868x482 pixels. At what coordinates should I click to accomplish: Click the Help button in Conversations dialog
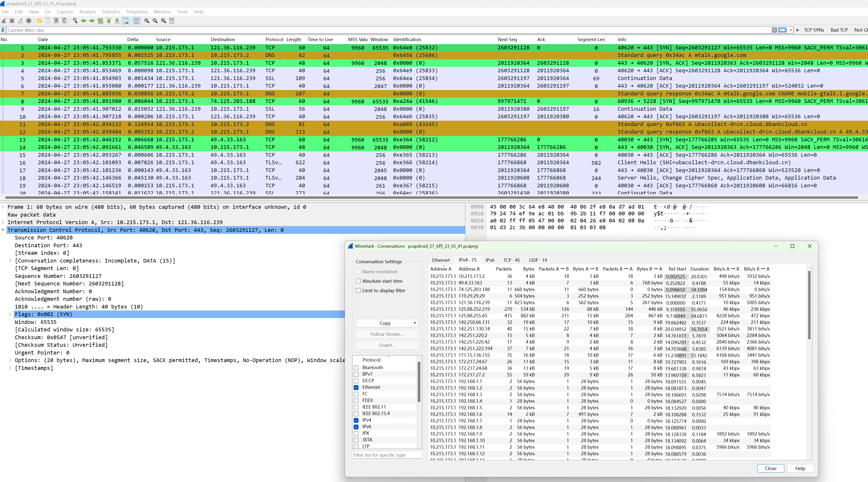[800, 468]
